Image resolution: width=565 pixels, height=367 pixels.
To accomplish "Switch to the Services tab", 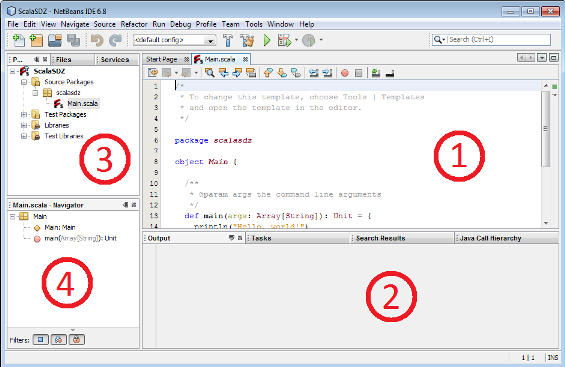I will 115,59.
